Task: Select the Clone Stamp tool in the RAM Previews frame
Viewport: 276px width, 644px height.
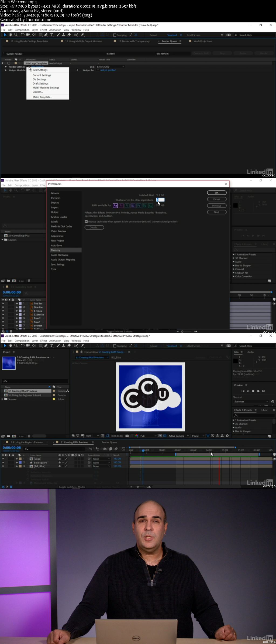Action: coord(64,346)
